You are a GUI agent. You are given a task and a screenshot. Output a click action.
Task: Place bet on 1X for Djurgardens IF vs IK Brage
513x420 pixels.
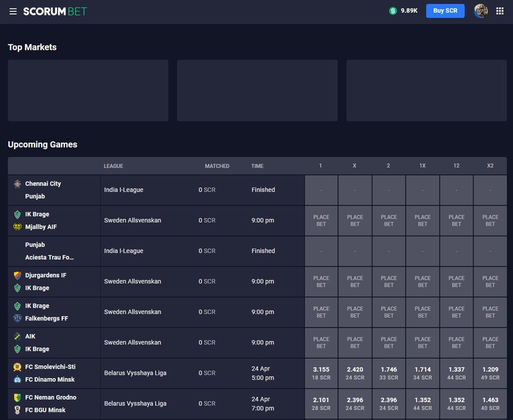(x=423, y=281)
